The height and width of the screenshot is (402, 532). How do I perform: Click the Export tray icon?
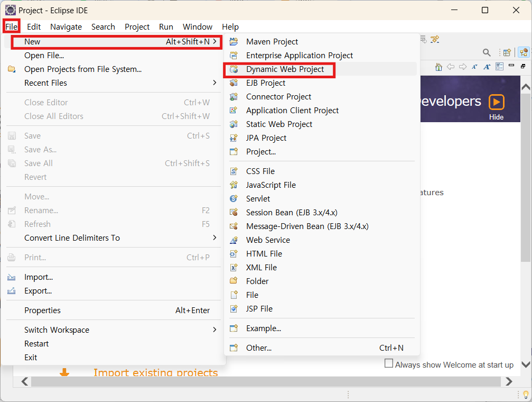tap(12, 291)
